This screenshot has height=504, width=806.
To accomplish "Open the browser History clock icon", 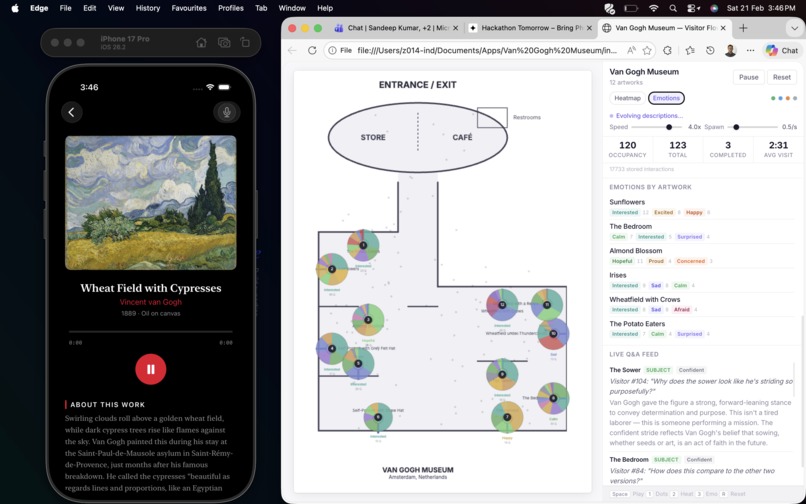I will coord(710,50).
